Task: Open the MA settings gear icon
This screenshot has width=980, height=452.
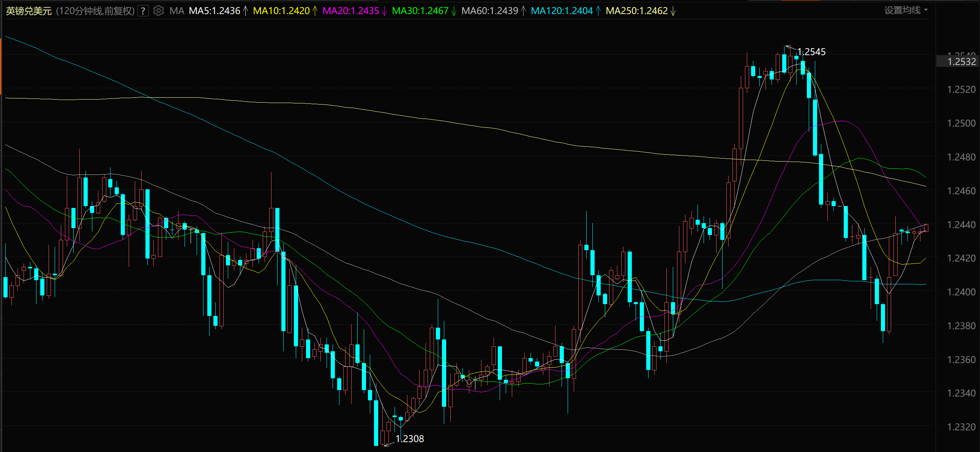Action: pos(158,11)
